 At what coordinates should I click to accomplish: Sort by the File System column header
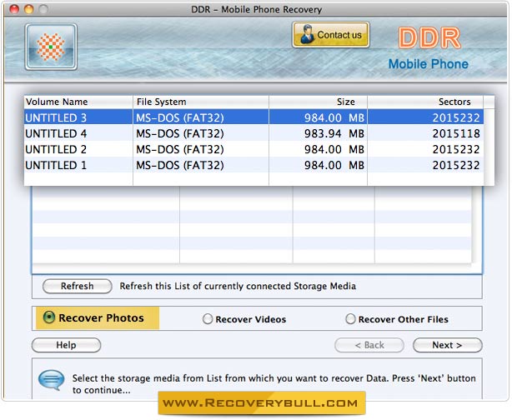click(x=201, y=102)
